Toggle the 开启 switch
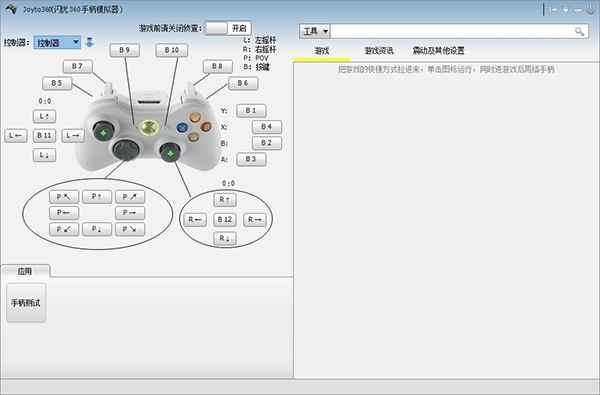This screenshot has height=395, width=600. 228,28
